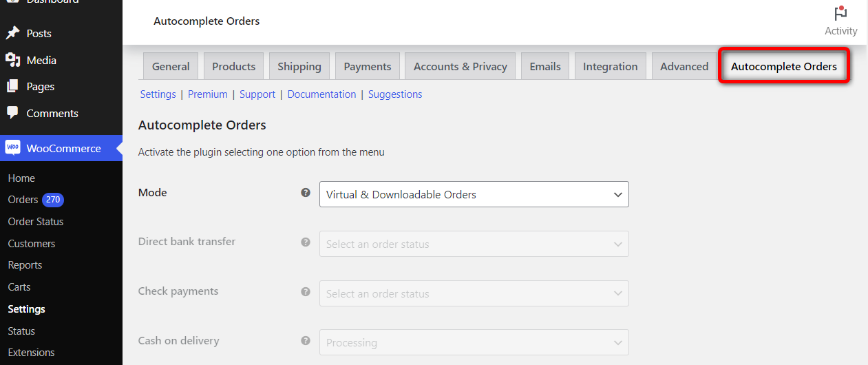Viewport: 868px width, 365px height.
Task: Click the Autocomplete Orders page header title
Action: pos(207,21)
